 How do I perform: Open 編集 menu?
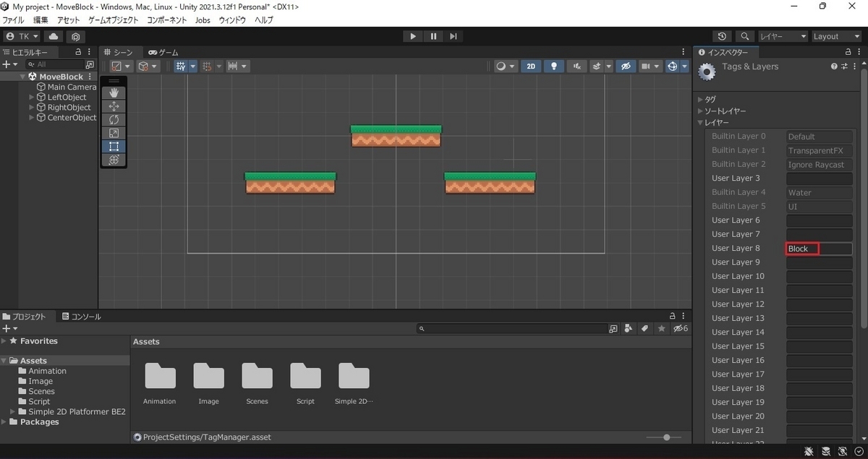(x=41, y=20)
